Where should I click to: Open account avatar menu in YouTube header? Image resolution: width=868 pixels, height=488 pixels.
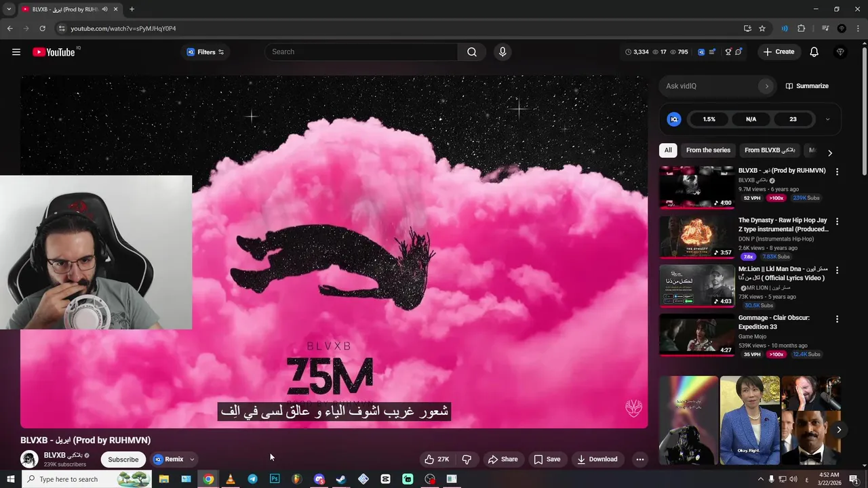(841, 52)
